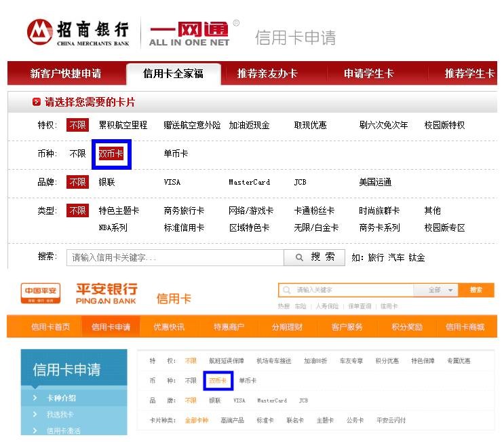Choose card type 商务卡系列
The image size is (504, 442).
(x=379, y=227)
